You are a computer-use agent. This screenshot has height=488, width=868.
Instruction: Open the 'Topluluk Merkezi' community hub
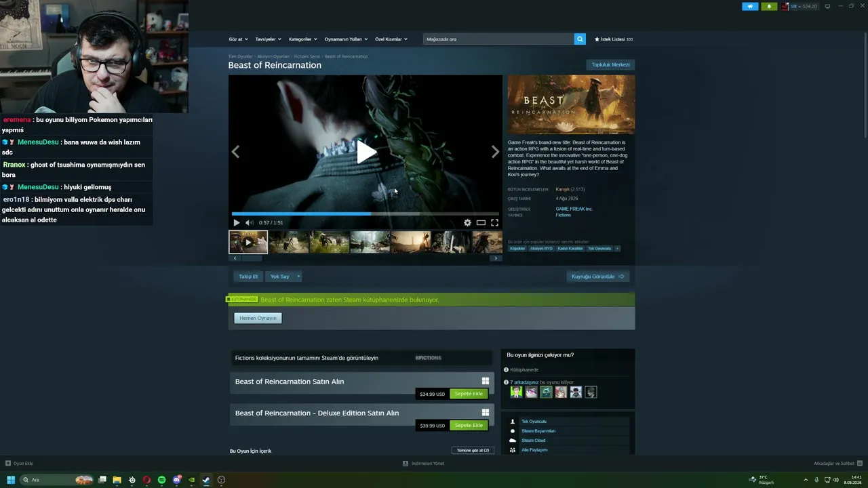(610, 65)
